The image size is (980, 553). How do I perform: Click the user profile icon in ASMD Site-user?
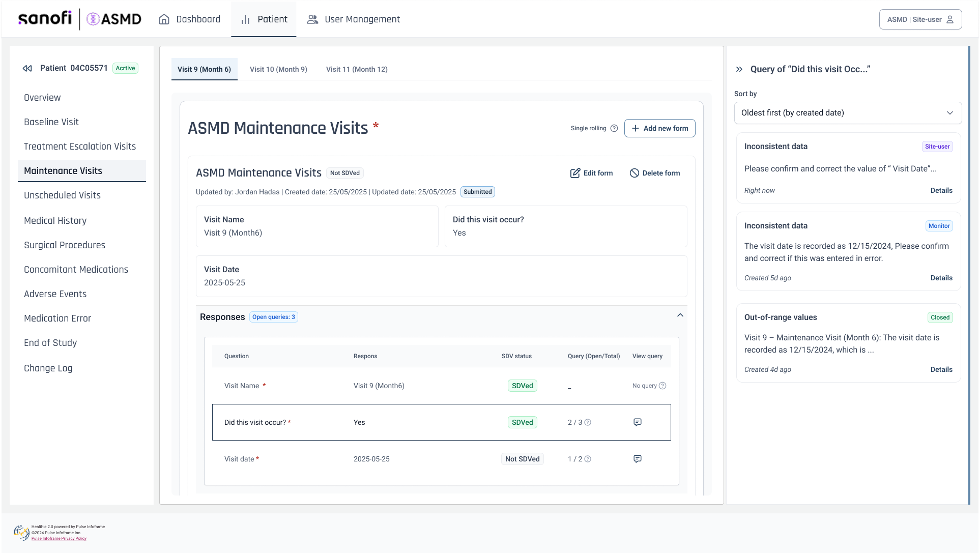949,19
